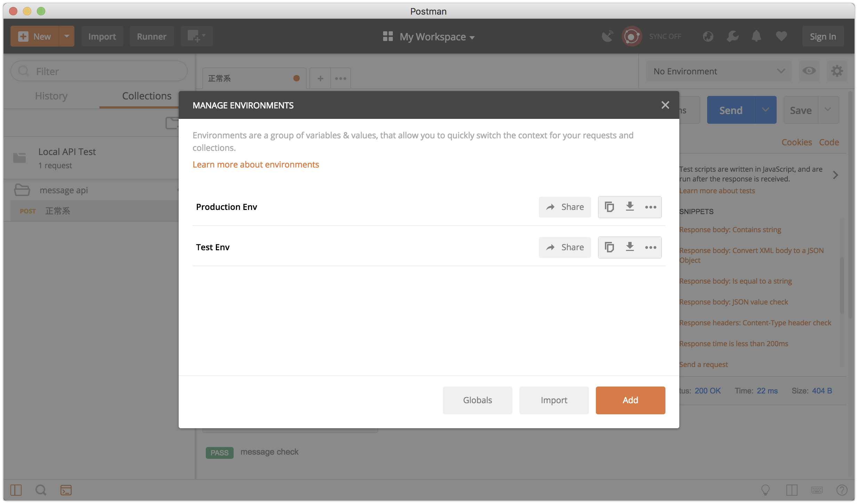The image size is (858, 504).
Task: Open the Code link
Action: pos(829,142)
